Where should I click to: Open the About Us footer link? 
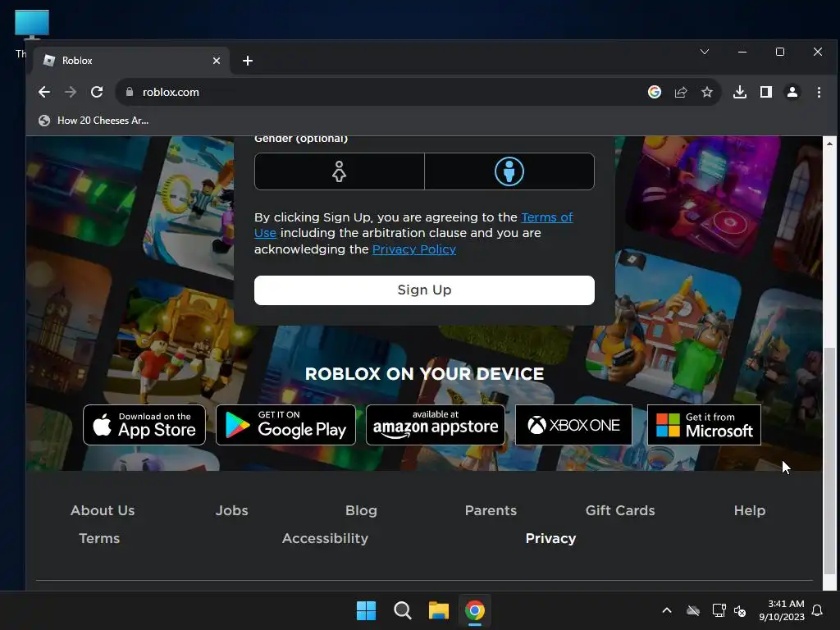(x=103, y=510)
